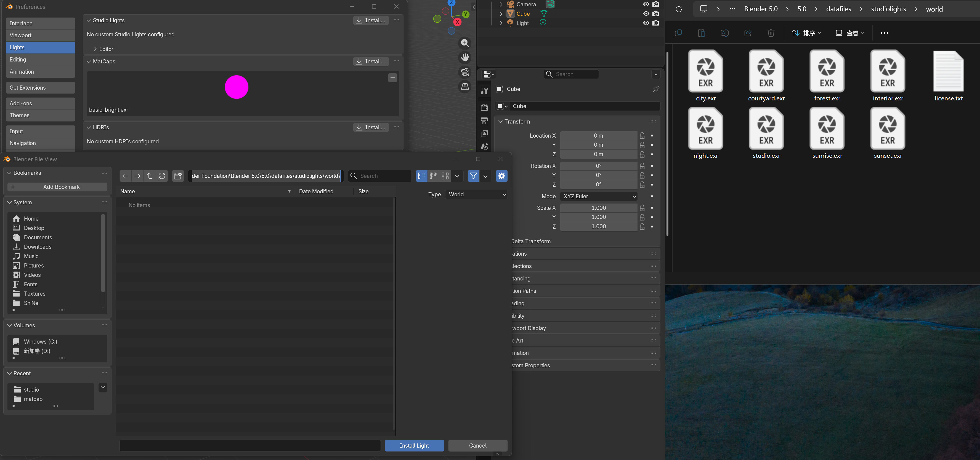Click Install button for HDRIs
Viewport: 980px width, 460px height.
click(x=371, y=127)
